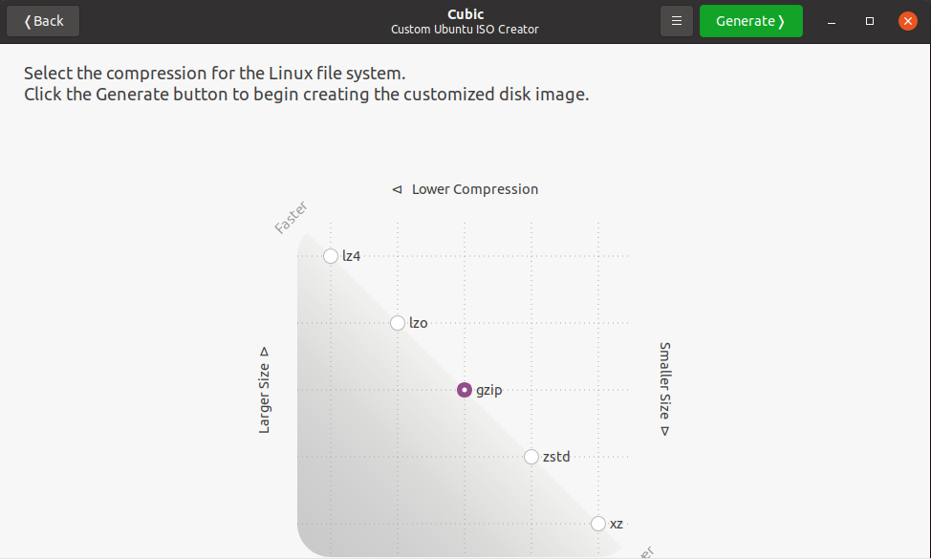Screen dimensions: 931x560
Task: Click the Lower Compression axis label
Action: coord(475,189)
